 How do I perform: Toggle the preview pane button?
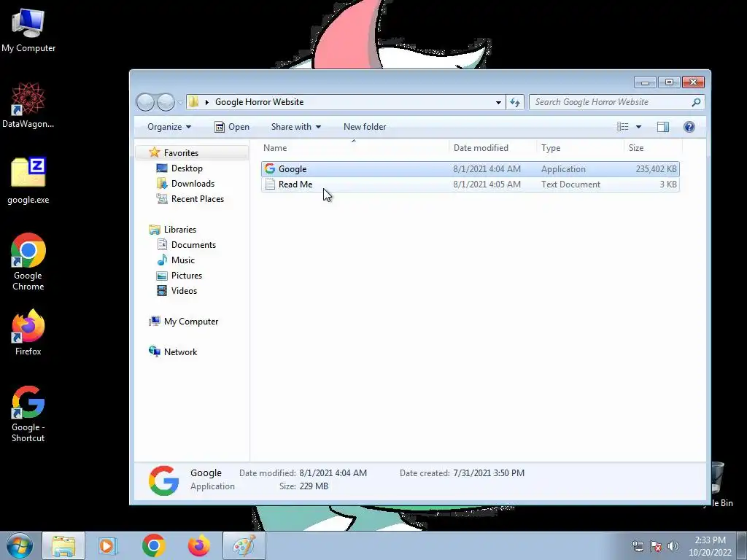(x=663, y=127)
